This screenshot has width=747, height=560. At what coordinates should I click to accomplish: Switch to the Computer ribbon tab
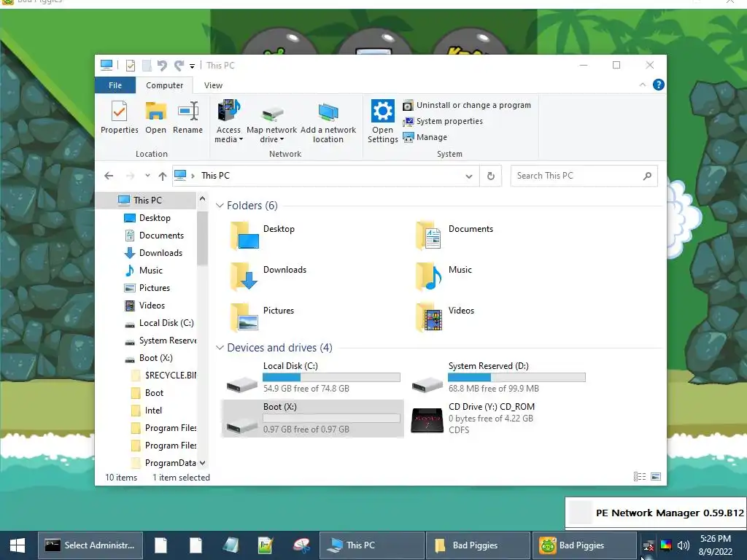(164, 85)
